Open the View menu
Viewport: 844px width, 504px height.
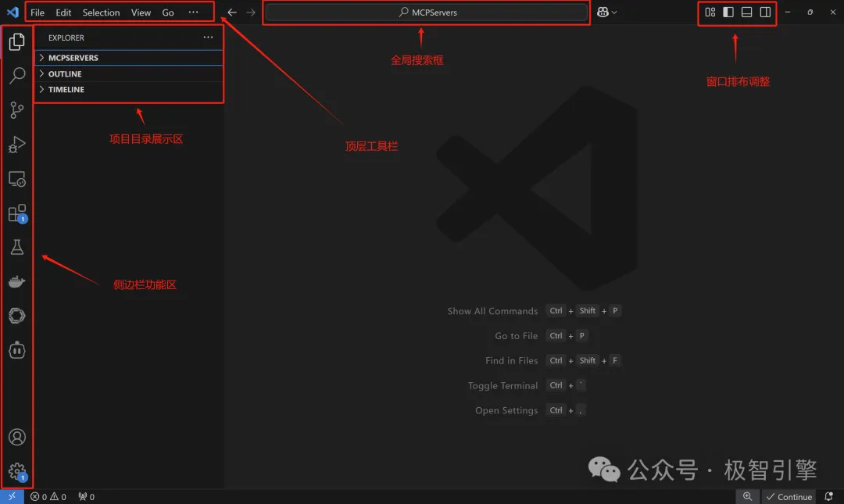tap(141, 12)
